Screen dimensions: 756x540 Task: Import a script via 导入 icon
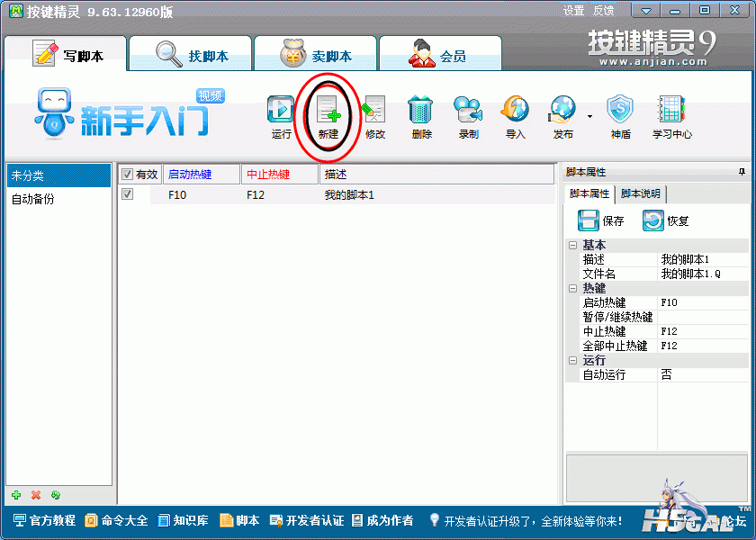click(515, 117)
